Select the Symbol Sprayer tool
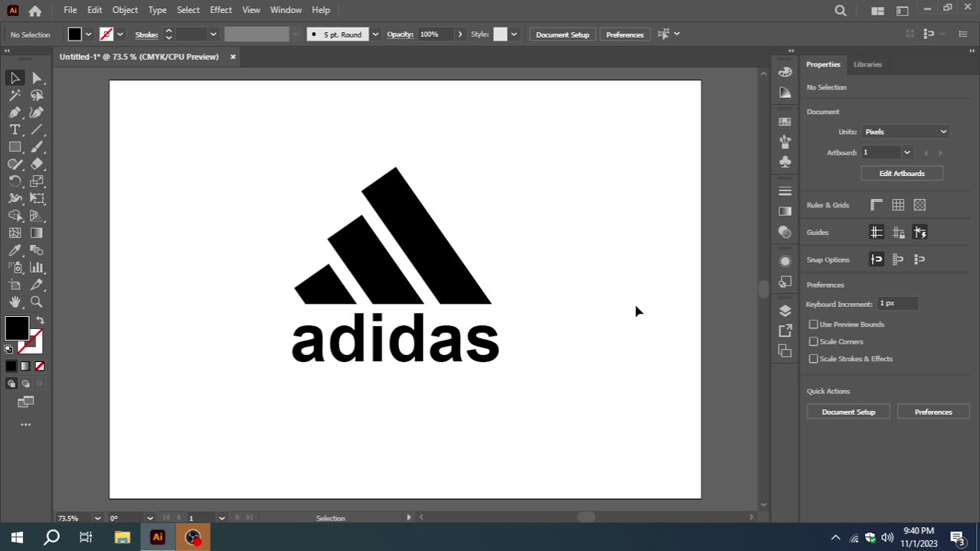980x551 pixels. pos(15,268)
